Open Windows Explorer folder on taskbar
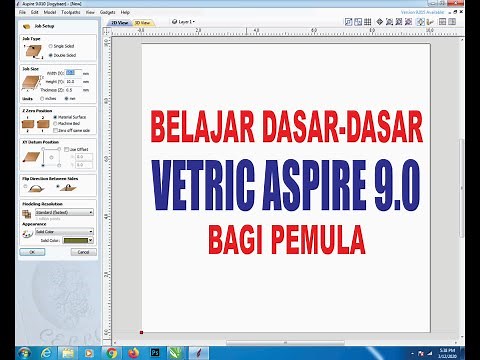 click(68, 353)
